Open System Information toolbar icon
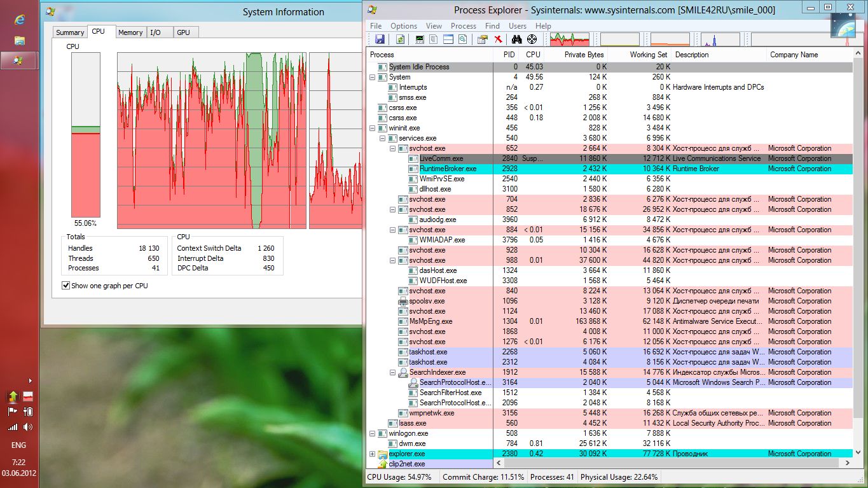The width and height of the screenshot is (868, 488). pyautogui.click(x=420, y=39)
